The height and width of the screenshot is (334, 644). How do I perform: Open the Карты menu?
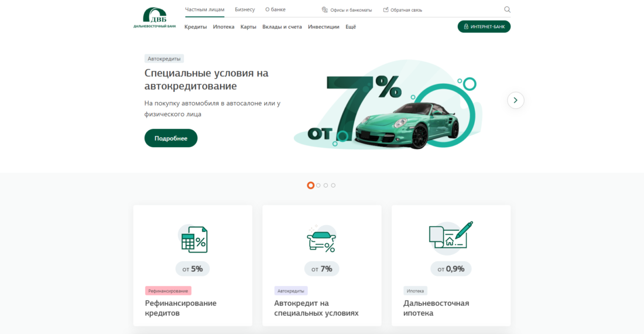click(x=248, y=27)
